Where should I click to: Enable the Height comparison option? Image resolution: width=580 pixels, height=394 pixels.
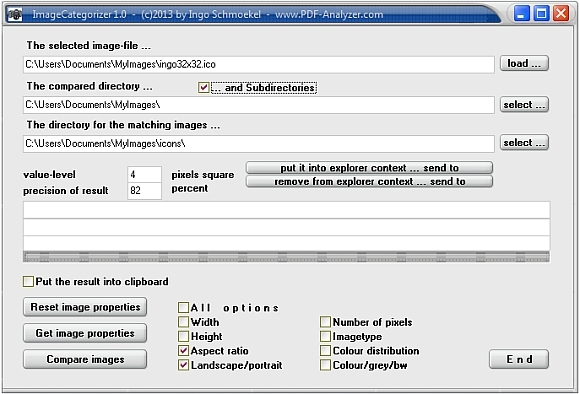pyautogui.click(x=183, y=336)
